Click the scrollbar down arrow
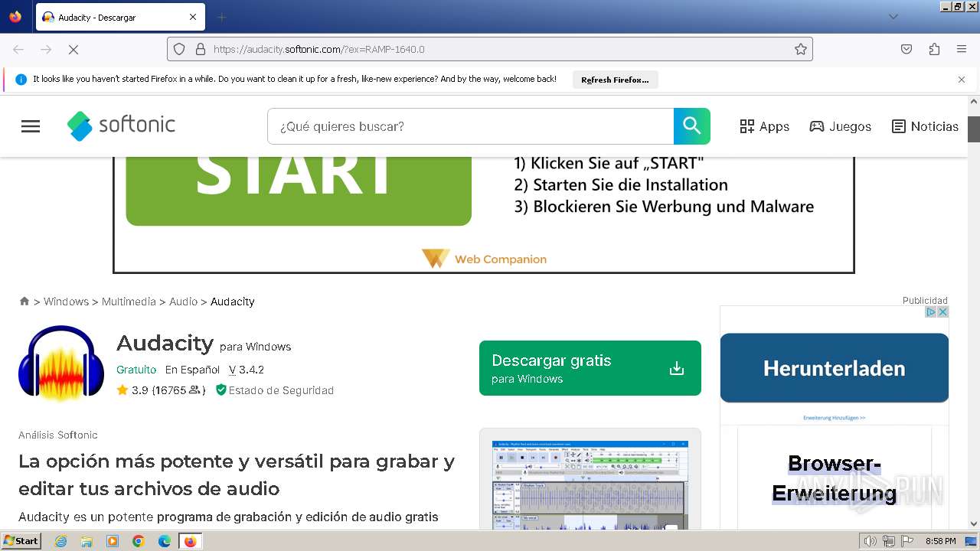Image resolution: width=980 pixels, height=551 pixels. [974, 524]
